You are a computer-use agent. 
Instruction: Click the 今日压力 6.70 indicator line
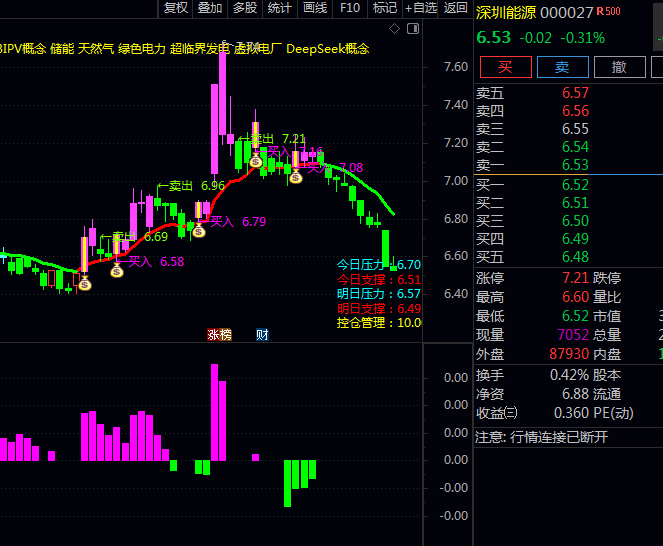[378, 265]
